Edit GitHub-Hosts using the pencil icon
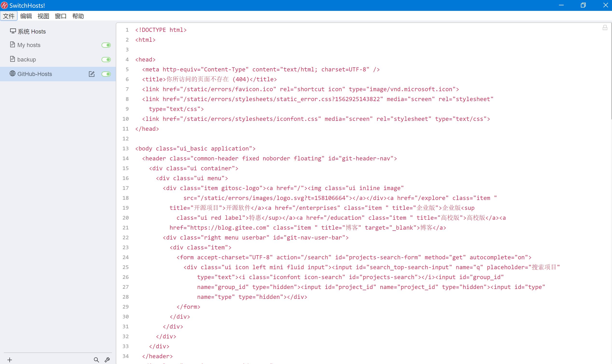 [92, 74]
